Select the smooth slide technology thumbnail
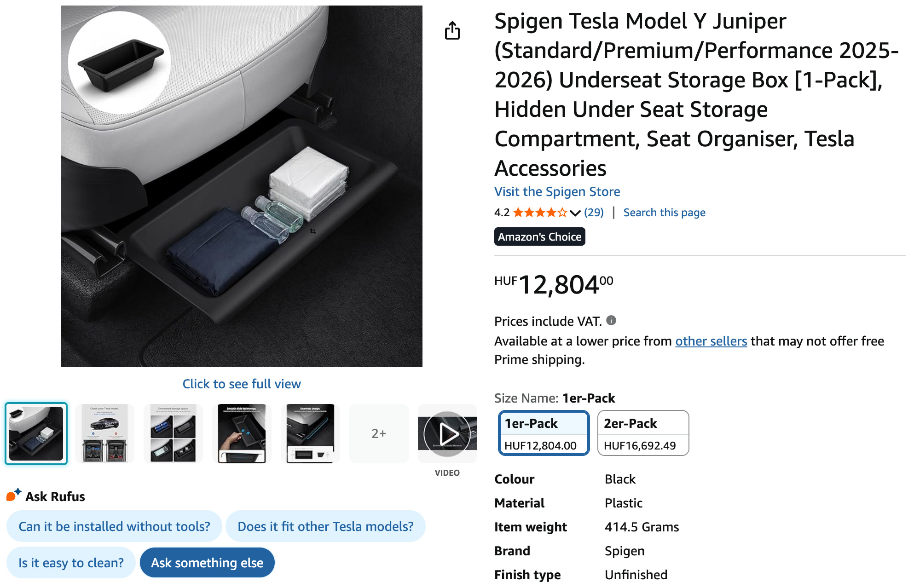The width and height of the screenshot is (914, 588). click(242, 433)
